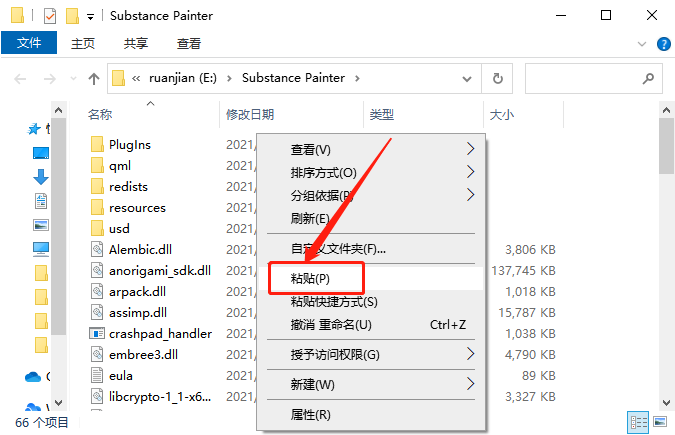Select the redists folder
Image resolution: width=675 pixels, height=435 pixels.
tap(128, 186)
